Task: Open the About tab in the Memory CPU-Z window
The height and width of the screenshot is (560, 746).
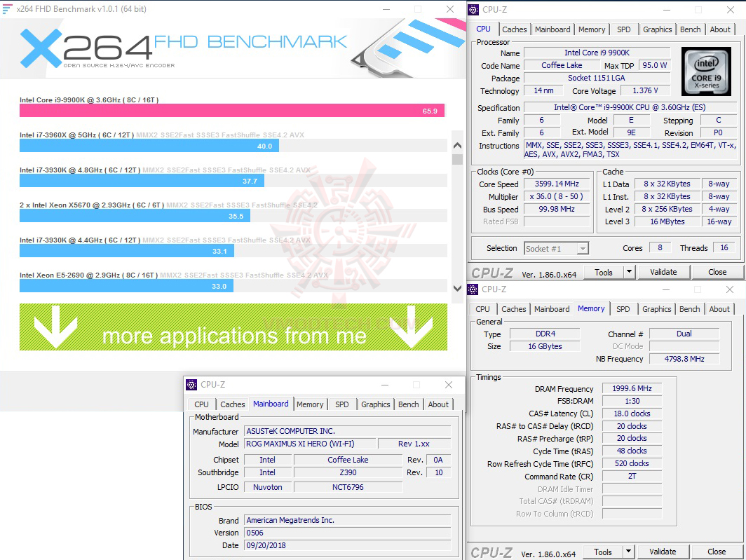Action: coord(719,309)
